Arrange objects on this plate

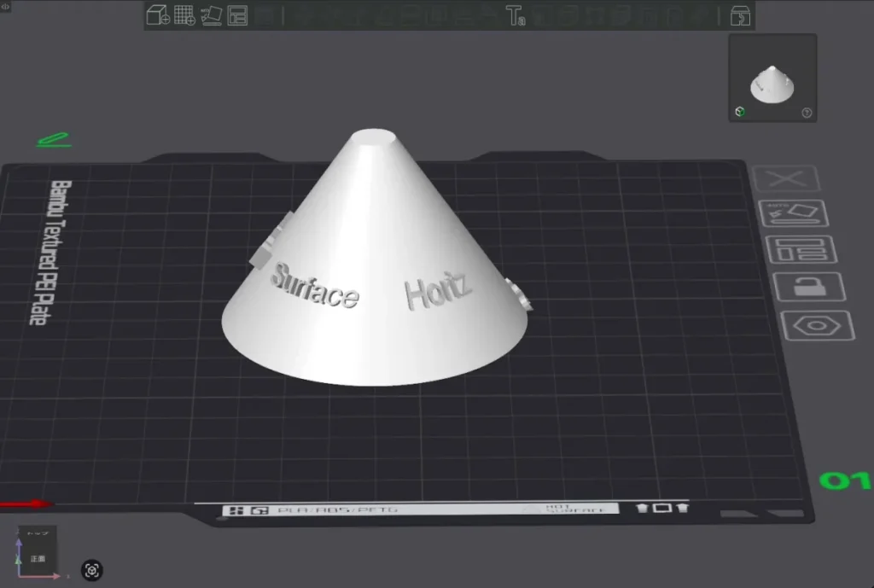(x=801, y=249)
